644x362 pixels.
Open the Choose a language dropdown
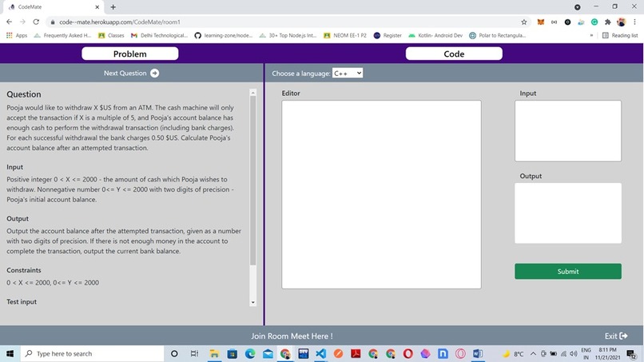348,74
